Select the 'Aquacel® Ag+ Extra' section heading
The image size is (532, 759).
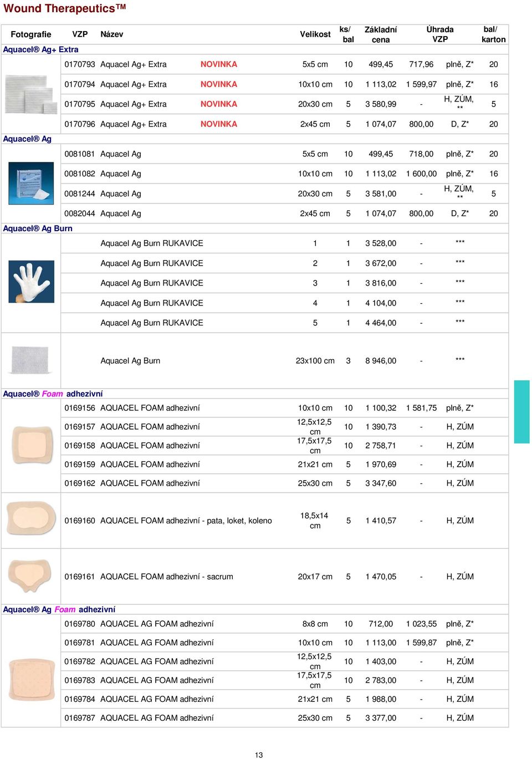pos(40,49)
